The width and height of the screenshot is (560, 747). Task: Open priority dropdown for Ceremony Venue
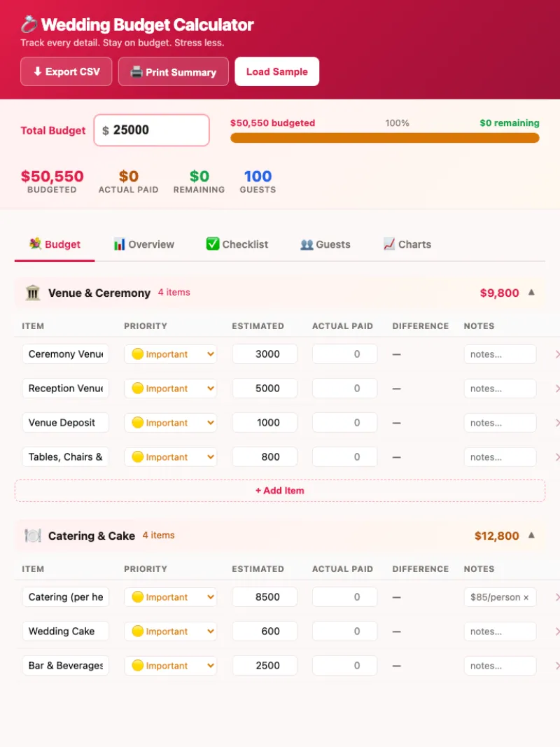coord(170,354)
